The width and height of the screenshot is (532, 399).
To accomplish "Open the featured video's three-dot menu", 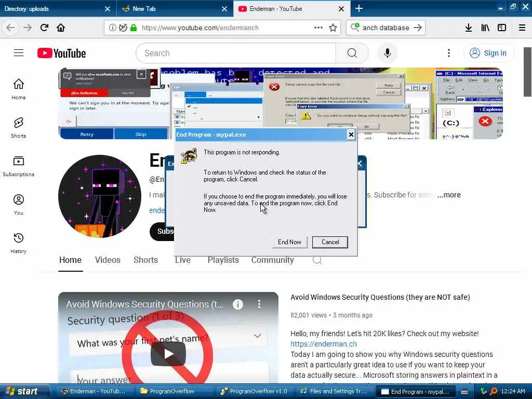I will (259, 304).
